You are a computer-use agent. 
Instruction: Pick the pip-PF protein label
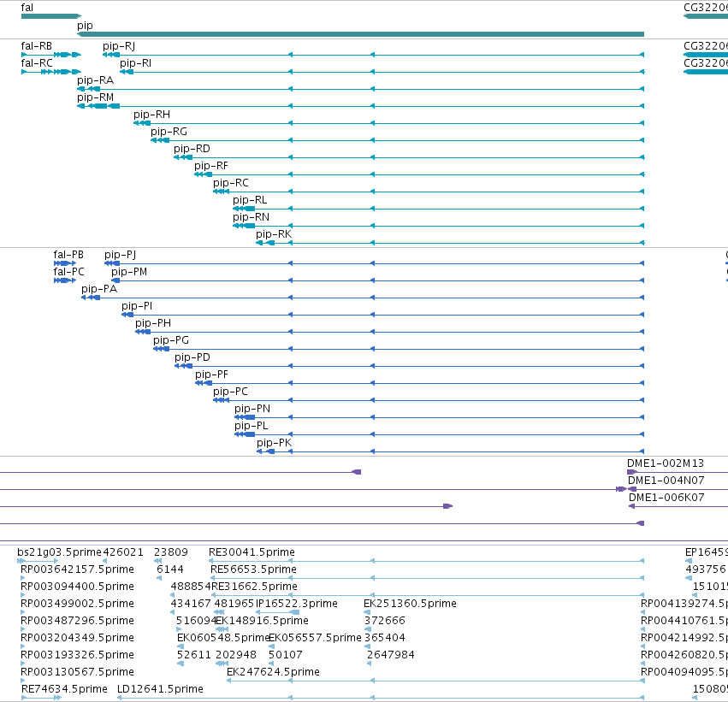coord(211,375)
